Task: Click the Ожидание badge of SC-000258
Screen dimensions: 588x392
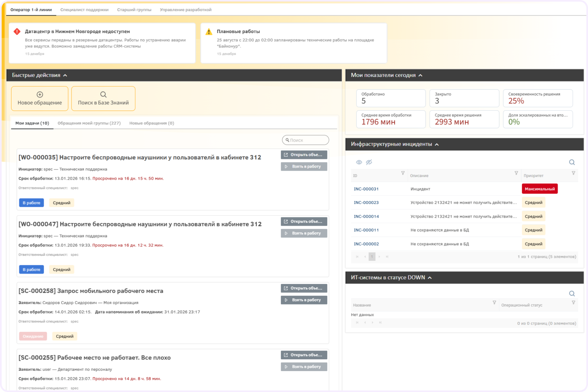Action: 33,336
